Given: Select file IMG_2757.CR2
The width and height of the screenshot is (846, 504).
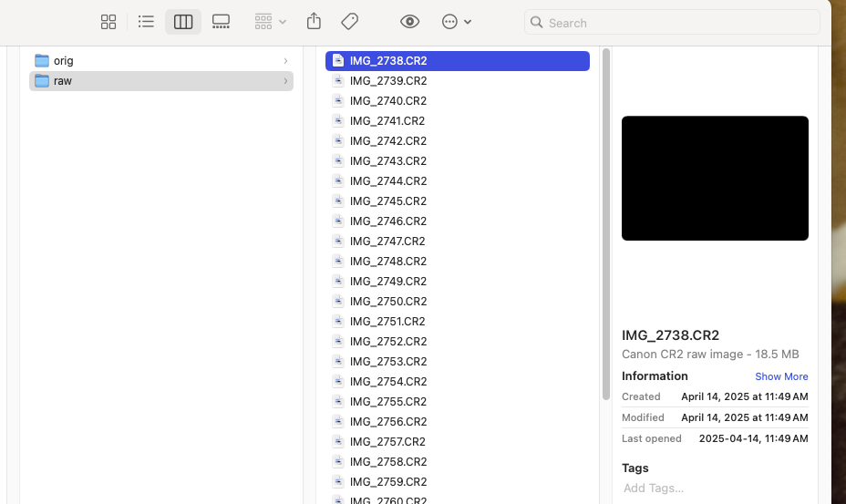Looking at the screenshot, I should pyautogui.click(x=457, y=441).
